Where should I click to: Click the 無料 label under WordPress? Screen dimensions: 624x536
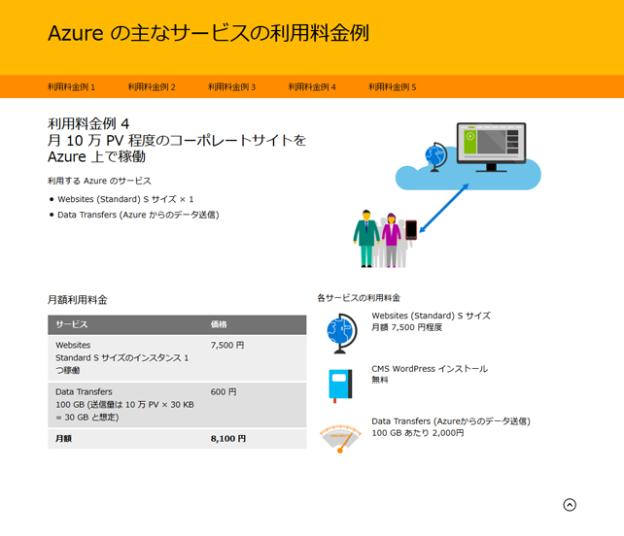380,380
